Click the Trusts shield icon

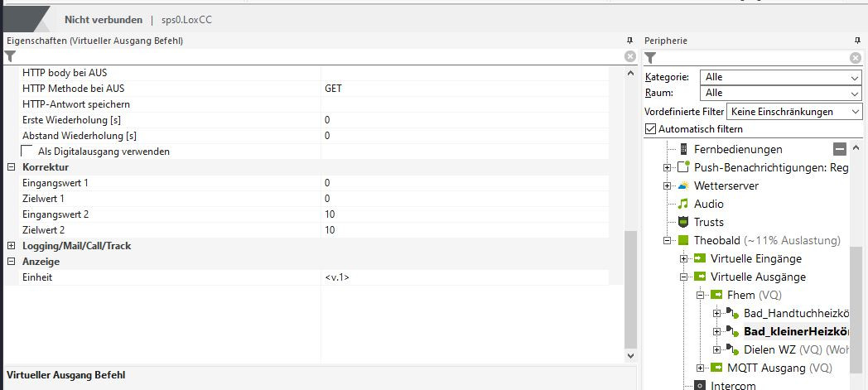[683, 222]
